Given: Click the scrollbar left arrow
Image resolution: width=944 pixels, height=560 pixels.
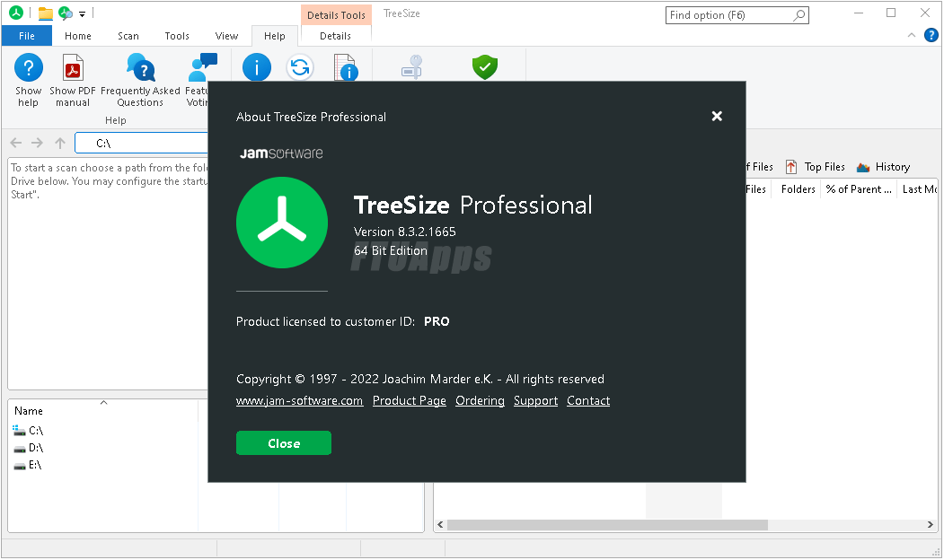Looking at the screenshot, I should pyautogui.click(x=440, y=524).
